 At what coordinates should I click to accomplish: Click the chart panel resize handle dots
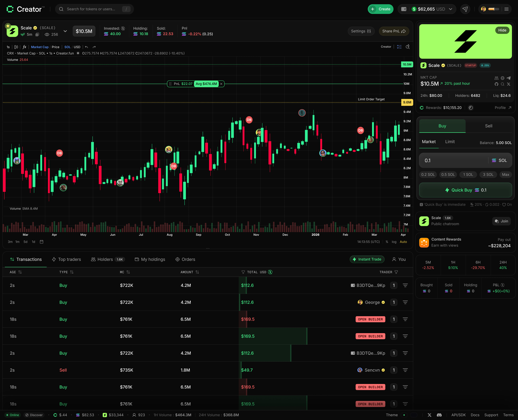pos(208,249)
